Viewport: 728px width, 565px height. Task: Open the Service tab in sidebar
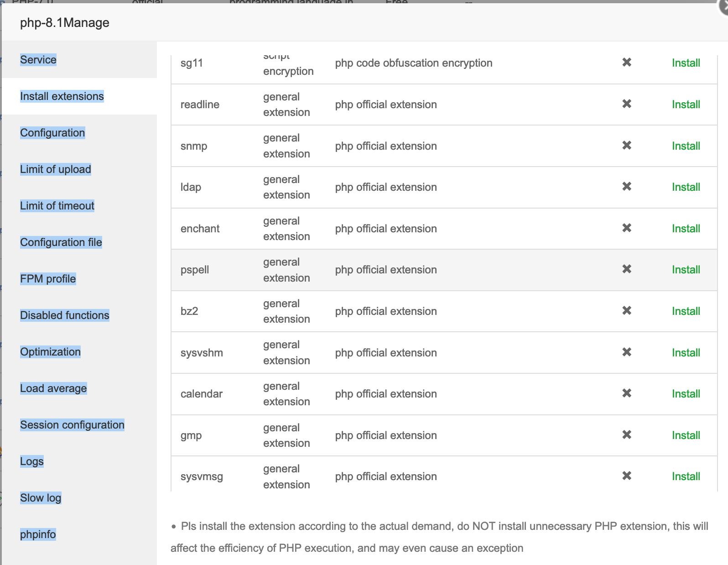[x=38, y=60]
